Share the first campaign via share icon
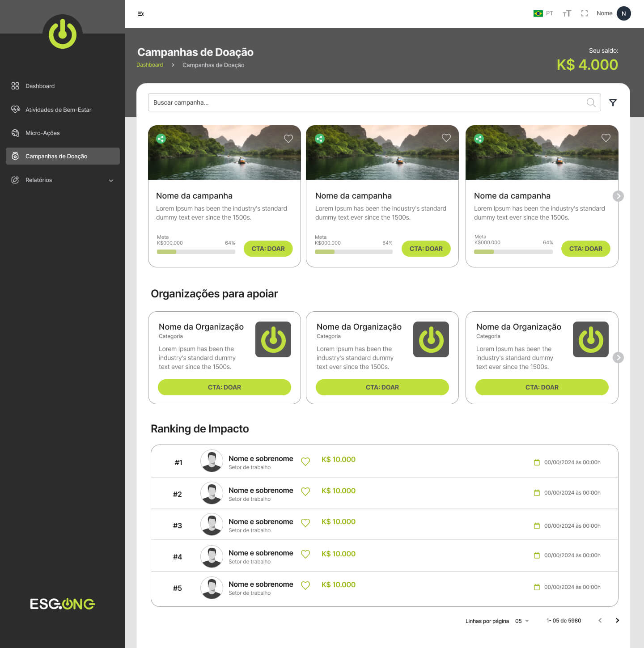 pyautogui.click(x=161, y=139)
